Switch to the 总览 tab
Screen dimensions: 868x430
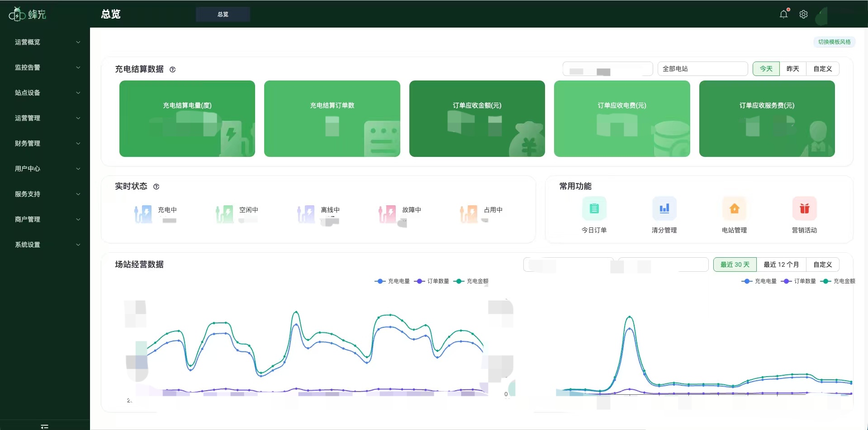[223, 14]
